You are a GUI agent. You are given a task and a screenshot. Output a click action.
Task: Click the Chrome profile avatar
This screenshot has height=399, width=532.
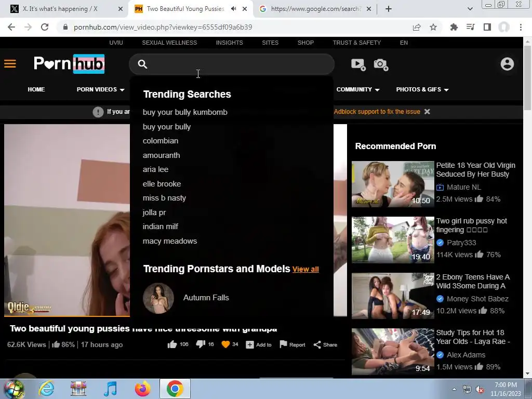pyautogui.click(x=504, y=27)
